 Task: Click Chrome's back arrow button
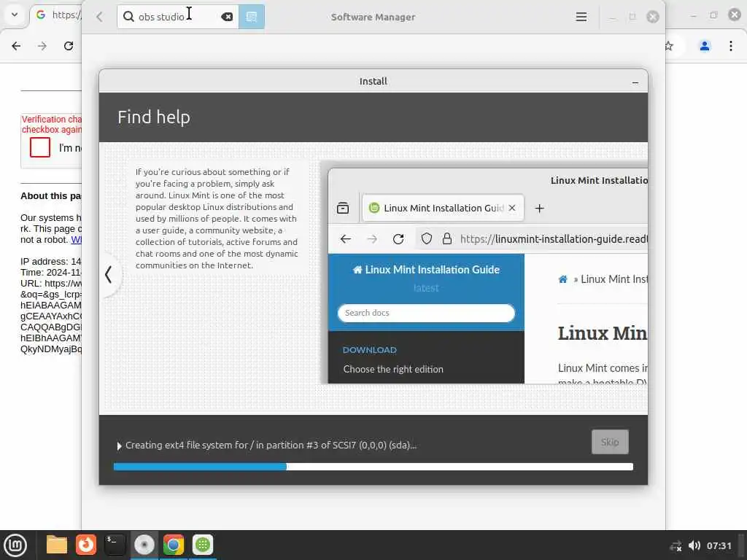point(16,46)
